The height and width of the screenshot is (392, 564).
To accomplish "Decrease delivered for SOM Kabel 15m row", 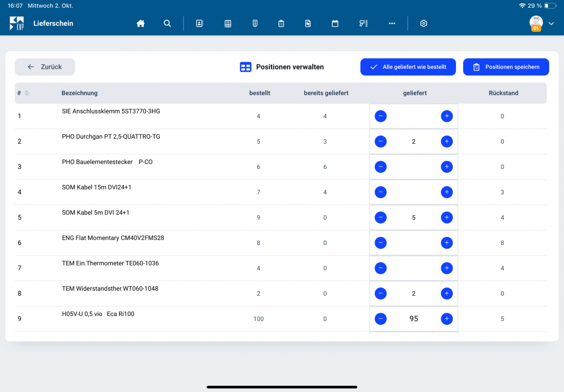I will (x=381, y=192).
